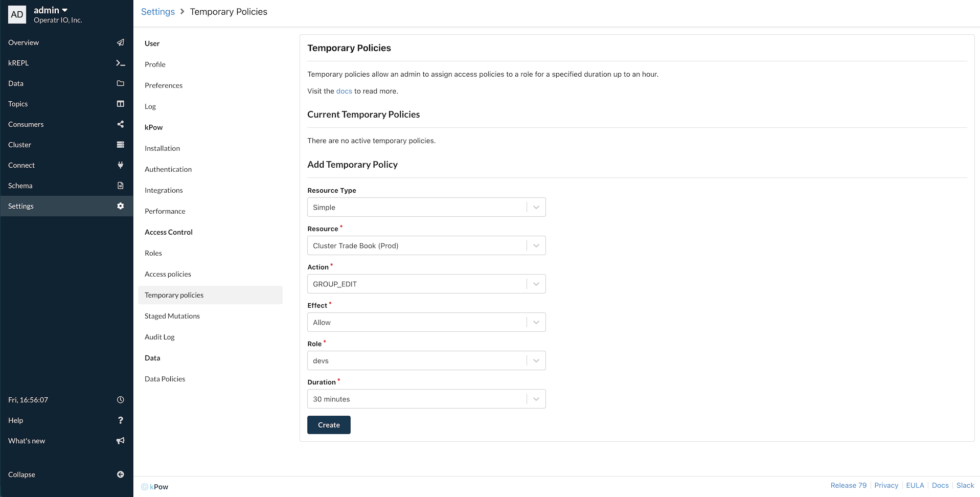
Task: Open the kREPL terminal icon
Action: coord(121,63)
